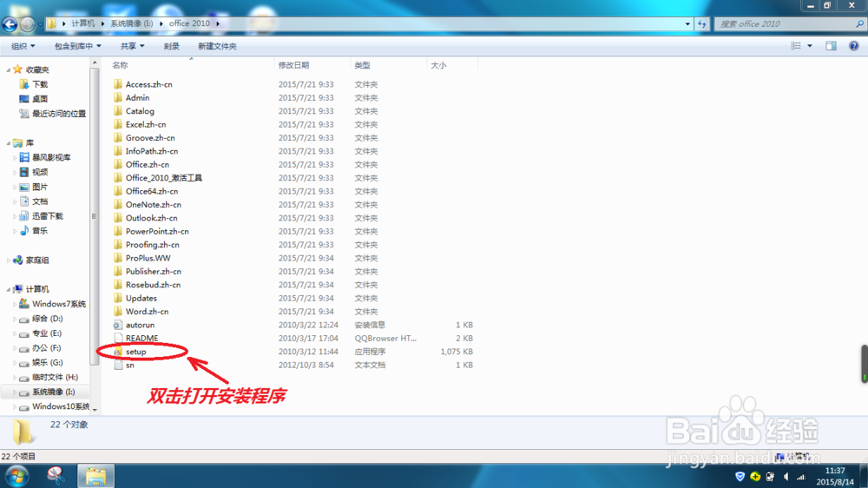The image size is (868, 488).
Task: Open the 包含到库中 menu
Action: click(77, 46)
